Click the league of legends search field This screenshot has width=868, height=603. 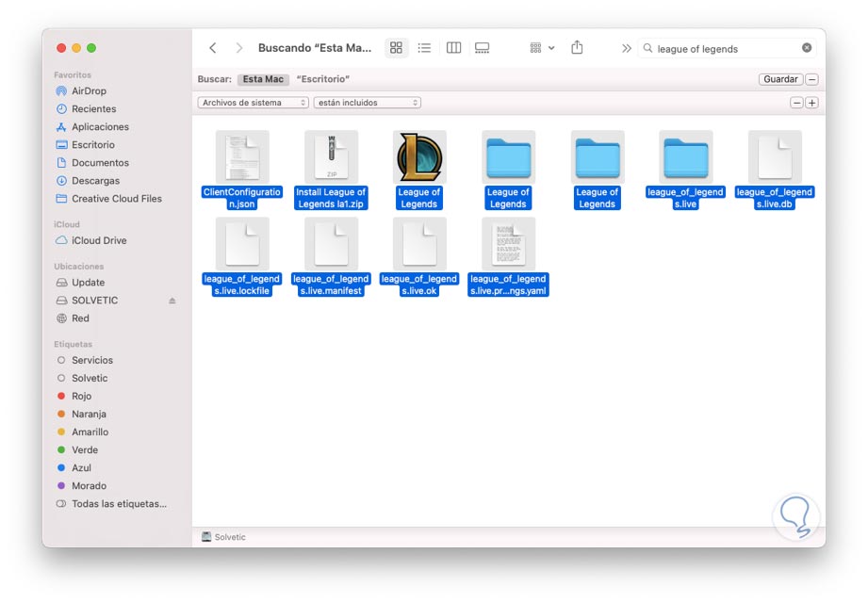pyautogui.click(x=727, y=49)
